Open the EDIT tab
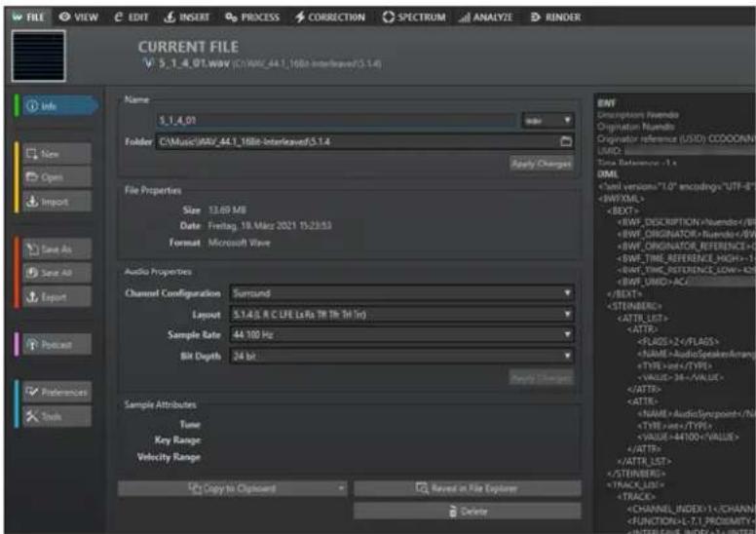The height and width of the screenshot is (534, 756). [x=132, y=18]
